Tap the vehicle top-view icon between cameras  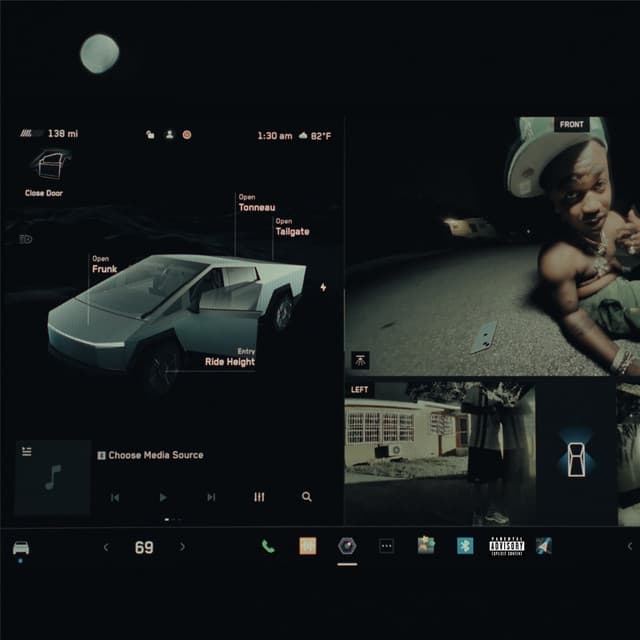(x=576, y=460)
